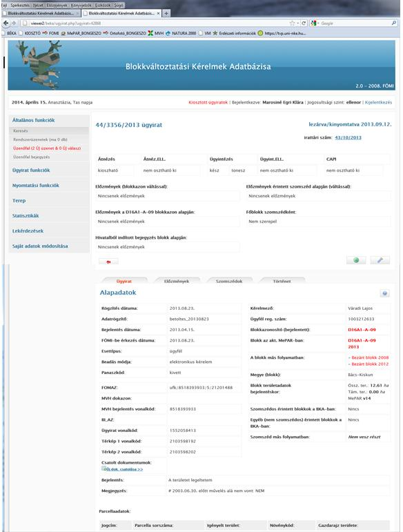Open the Erdészeti információk bookmark
The width and height of the screenshot is (403, 532).
pyautogui.click(x=235, y=33)
